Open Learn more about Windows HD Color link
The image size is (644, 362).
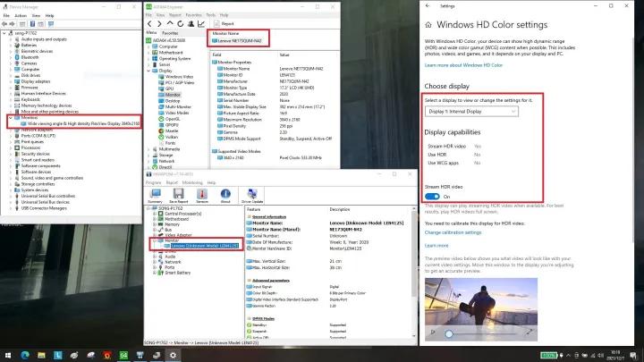463,65
